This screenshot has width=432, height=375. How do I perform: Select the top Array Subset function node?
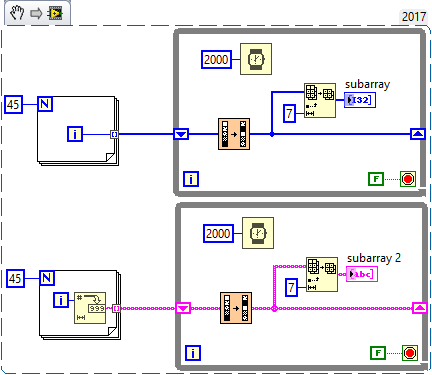pos(320,100)
